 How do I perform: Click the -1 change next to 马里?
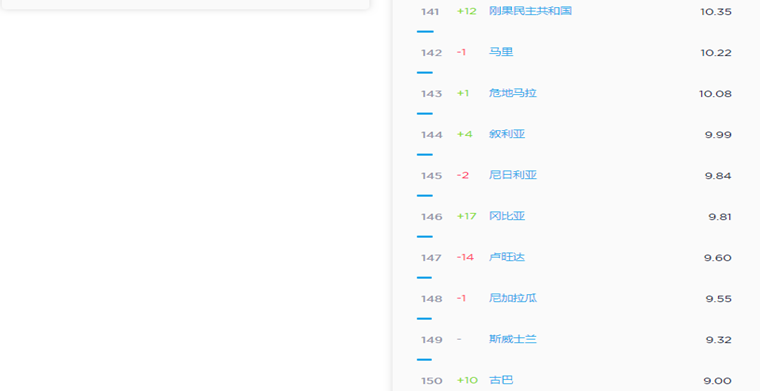pos(461,52)
